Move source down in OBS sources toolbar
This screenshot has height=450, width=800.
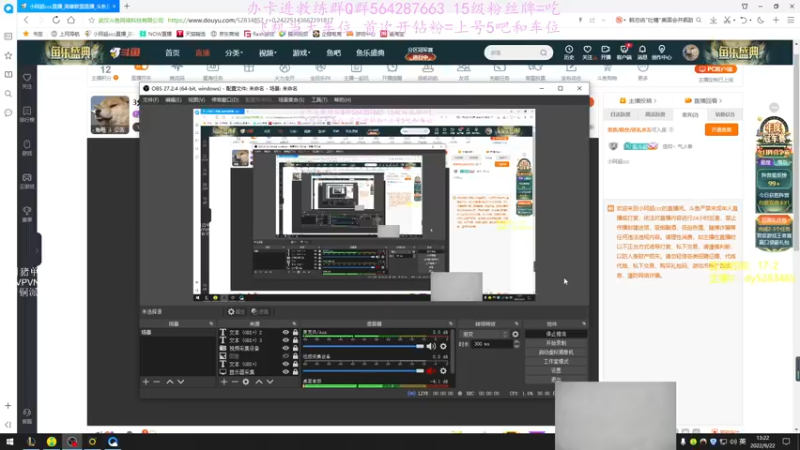pos(270,382)
